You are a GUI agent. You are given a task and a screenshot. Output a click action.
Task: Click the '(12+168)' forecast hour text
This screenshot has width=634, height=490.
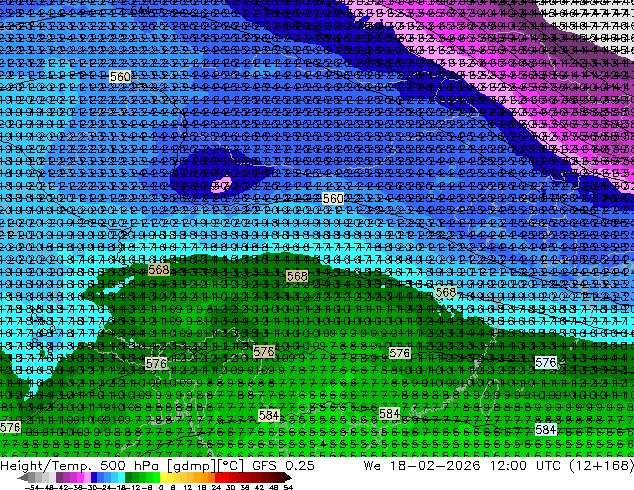[x=602, y=466]
